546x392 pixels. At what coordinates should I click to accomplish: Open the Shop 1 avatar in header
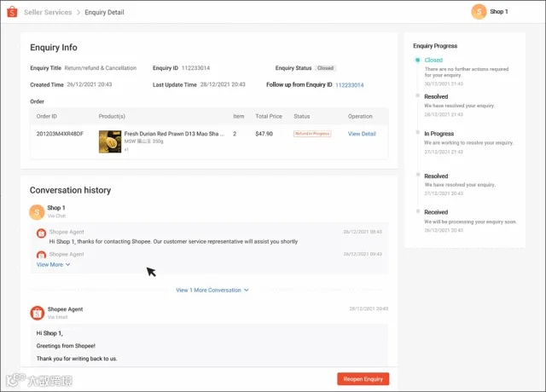pyautogui.click(x=479, y=12)
